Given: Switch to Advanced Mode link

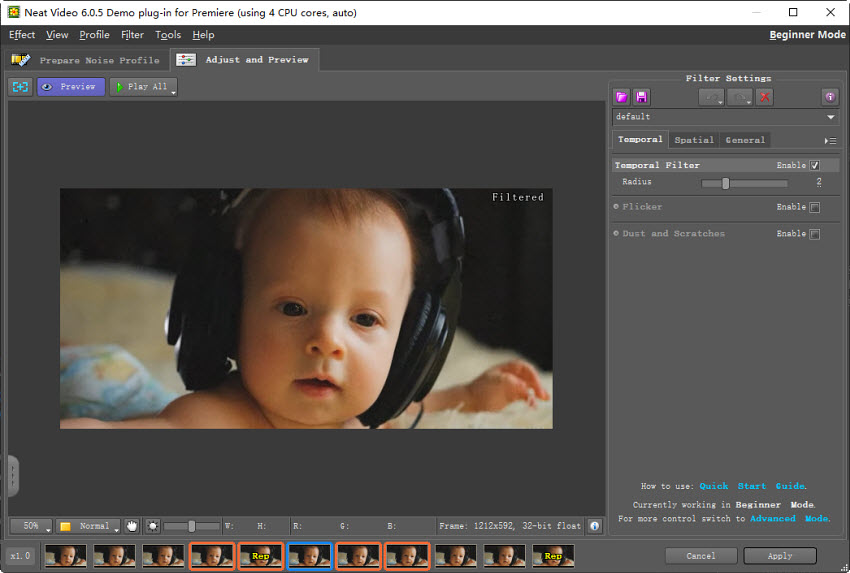Looking at the screenshot, I should (789, 519).
